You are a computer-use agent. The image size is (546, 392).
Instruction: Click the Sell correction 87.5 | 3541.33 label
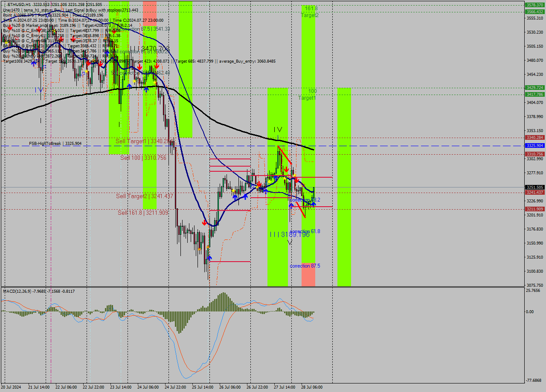pos(141,29)
